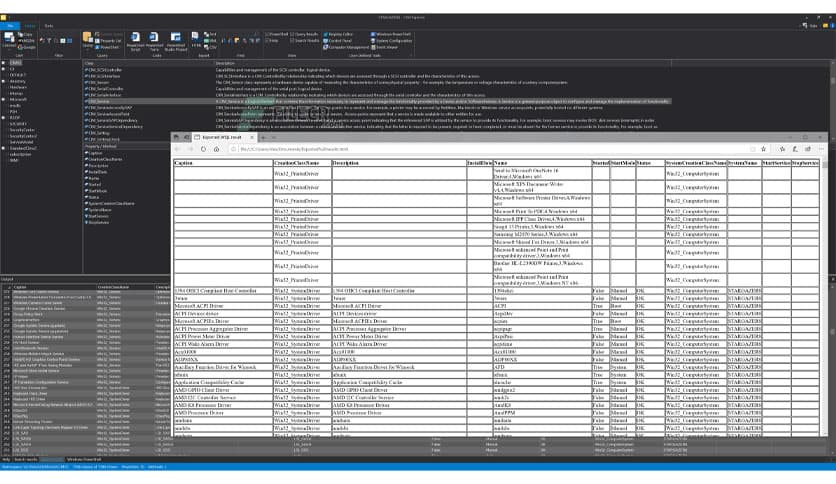Select the ServiceModel namespace
The width and height of the screenshot is (836, 484).
21,142
